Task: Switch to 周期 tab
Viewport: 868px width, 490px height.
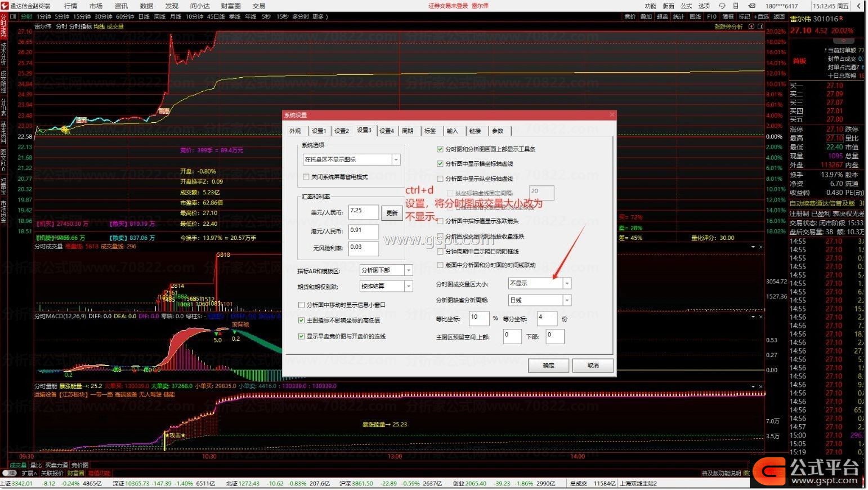Action: [408, 131]
